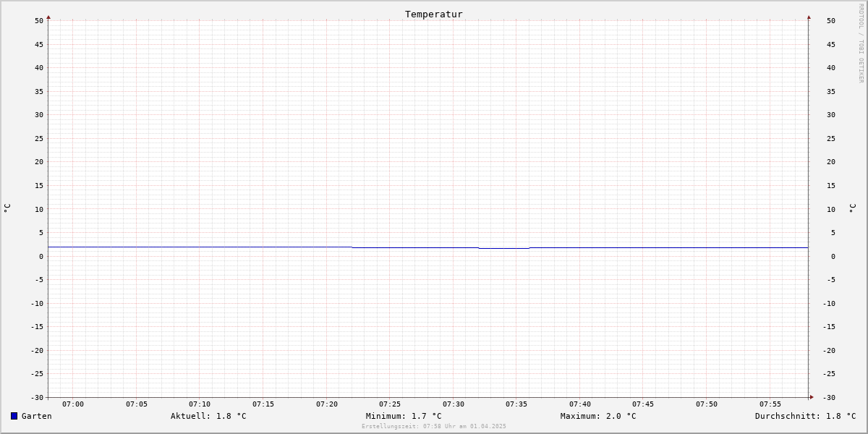The height and width of the screenshot is (434, 868).
Task: Select the Garten legend label
Action: (37, 416)
